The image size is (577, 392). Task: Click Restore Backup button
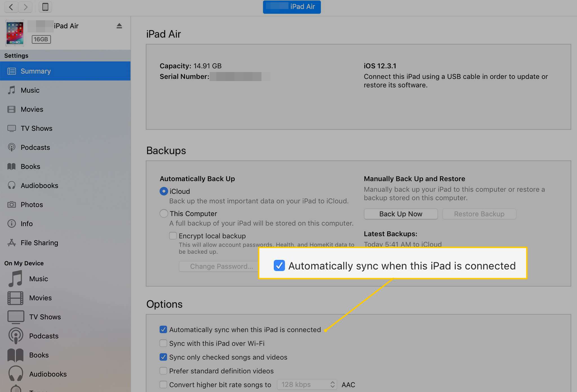(479, 214)
